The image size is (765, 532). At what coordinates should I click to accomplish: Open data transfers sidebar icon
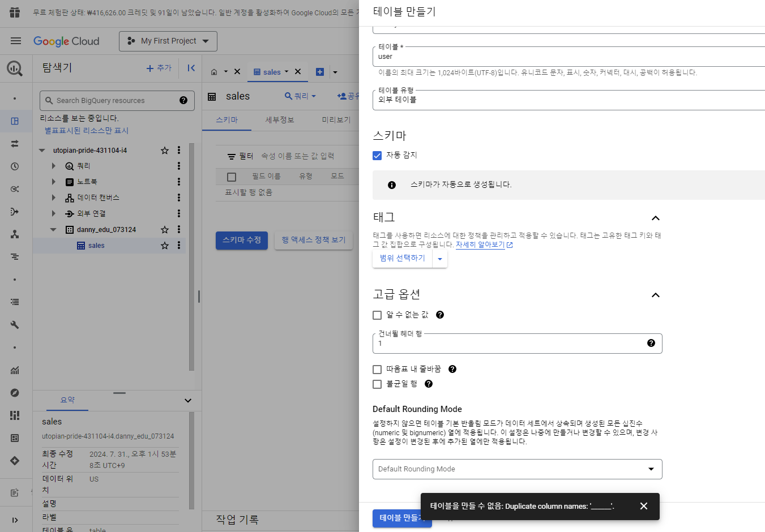[x=15, y=144]
